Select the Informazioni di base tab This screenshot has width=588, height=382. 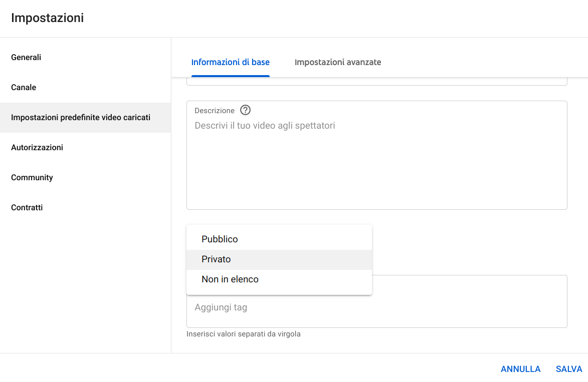tap(231, 63)
